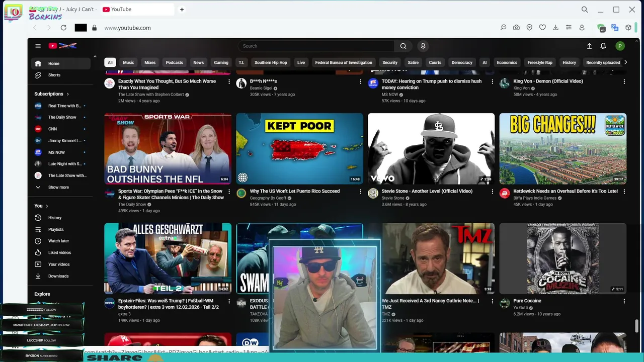This screenshot has height=362, width=644.
Task: Add page to bookmarks with heart icon
Action: pos(542,28)
